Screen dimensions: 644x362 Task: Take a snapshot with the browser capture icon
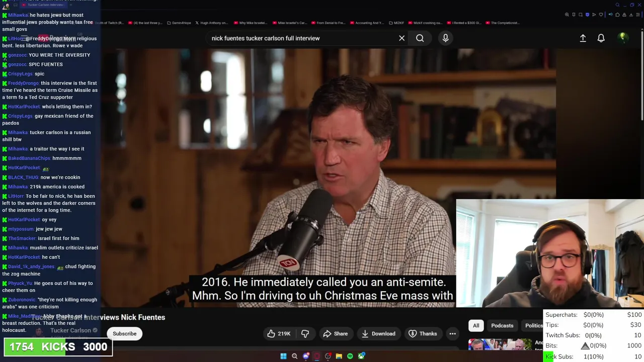click(x=581, y=15)
